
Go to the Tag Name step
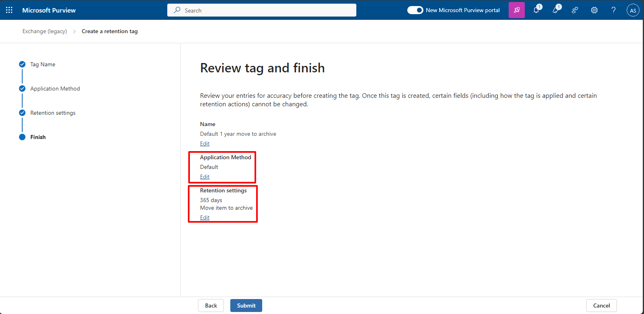pyautogui.click(x=42, y=64)
